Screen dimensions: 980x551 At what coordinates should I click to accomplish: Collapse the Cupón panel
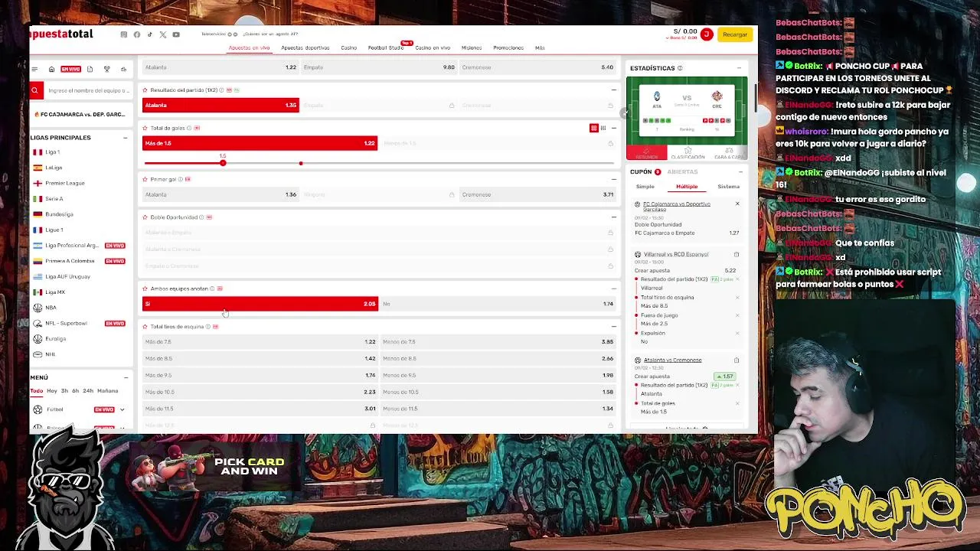(739, 172)
